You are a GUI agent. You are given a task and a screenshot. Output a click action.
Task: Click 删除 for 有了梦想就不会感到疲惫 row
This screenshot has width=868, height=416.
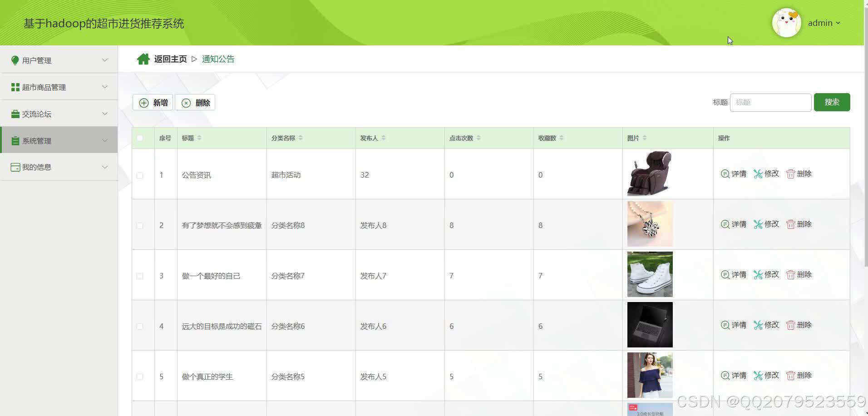pyautogui.click(x=799, y=224)
